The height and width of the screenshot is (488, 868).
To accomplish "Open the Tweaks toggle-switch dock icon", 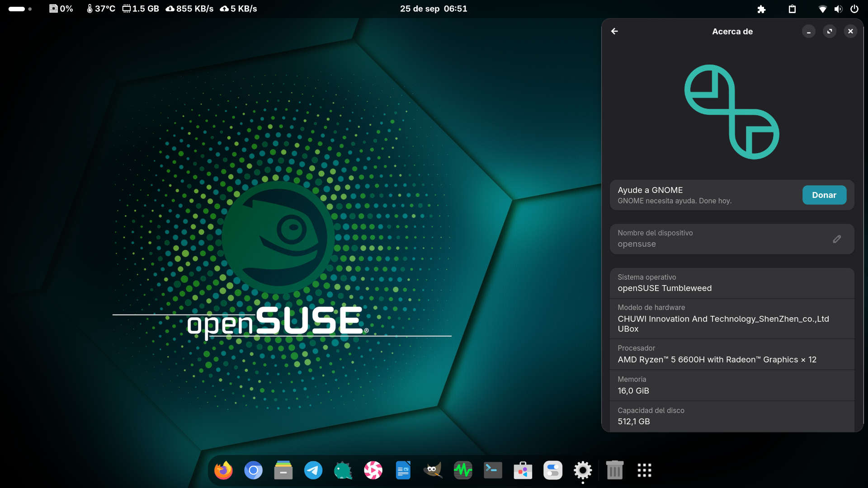I will [552, 470].
